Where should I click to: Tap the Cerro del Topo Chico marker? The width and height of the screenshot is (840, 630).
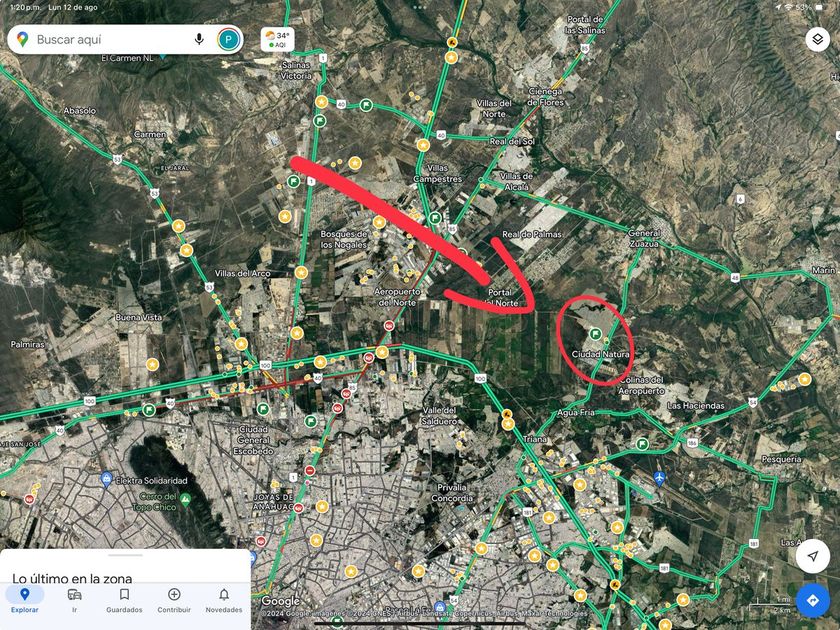pos(185,500)
